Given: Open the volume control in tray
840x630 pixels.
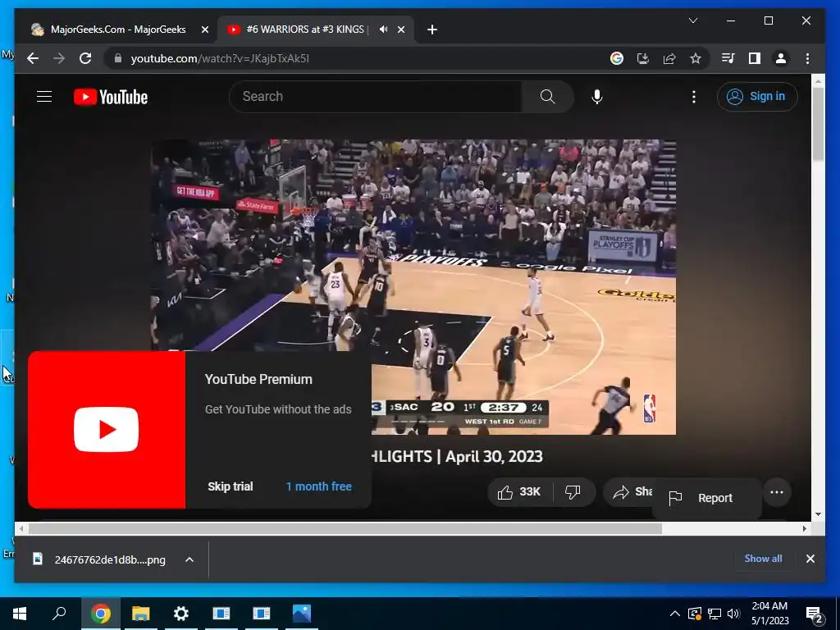Looking at the screenshot, I should 733,614.
